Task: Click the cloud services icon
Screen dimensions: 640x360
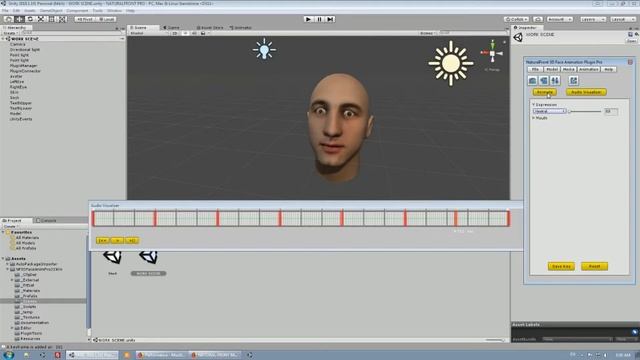Action: [x=538, y=19]
